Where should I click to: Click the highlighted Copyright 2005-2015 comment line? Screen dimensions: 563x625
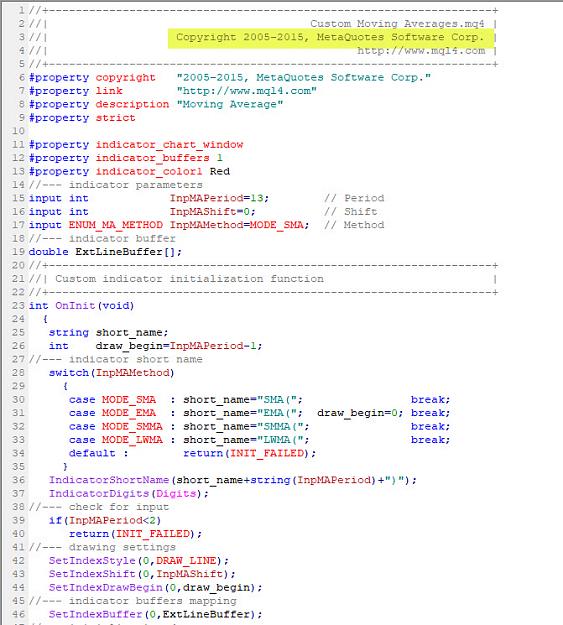330,37
